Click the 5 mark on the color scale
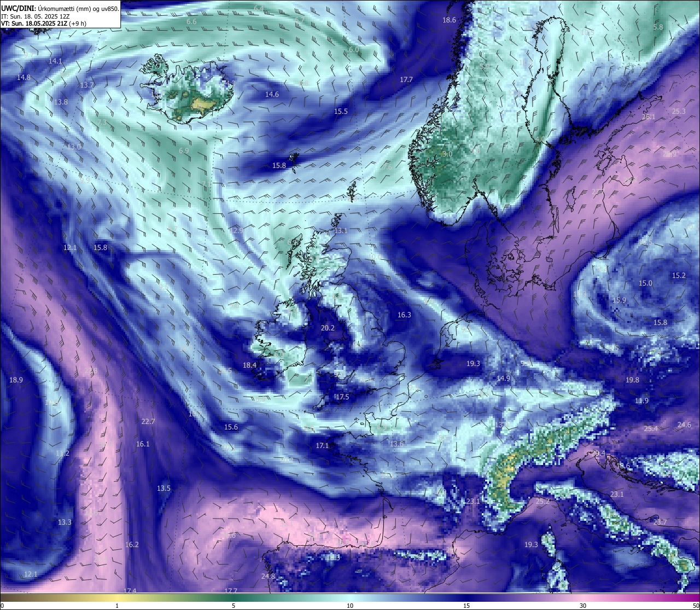This screenshot has height=610, width=700. 234,606
